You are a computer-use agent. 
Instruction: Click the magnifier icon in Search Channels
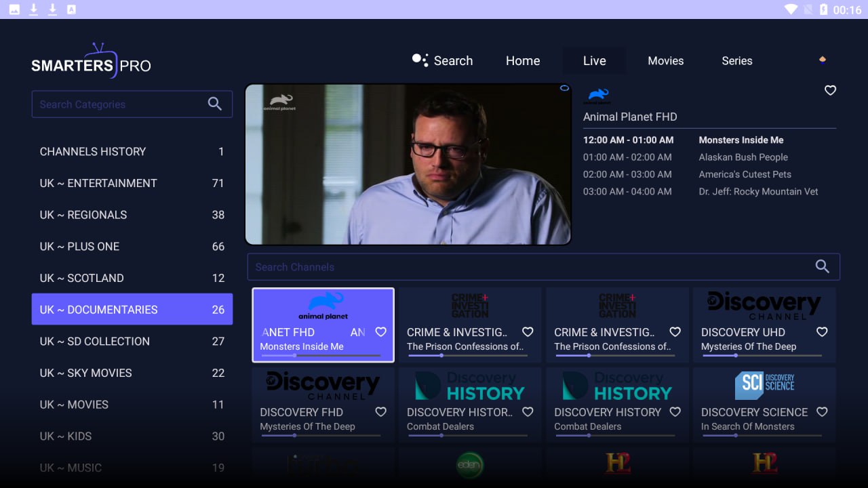822,266
